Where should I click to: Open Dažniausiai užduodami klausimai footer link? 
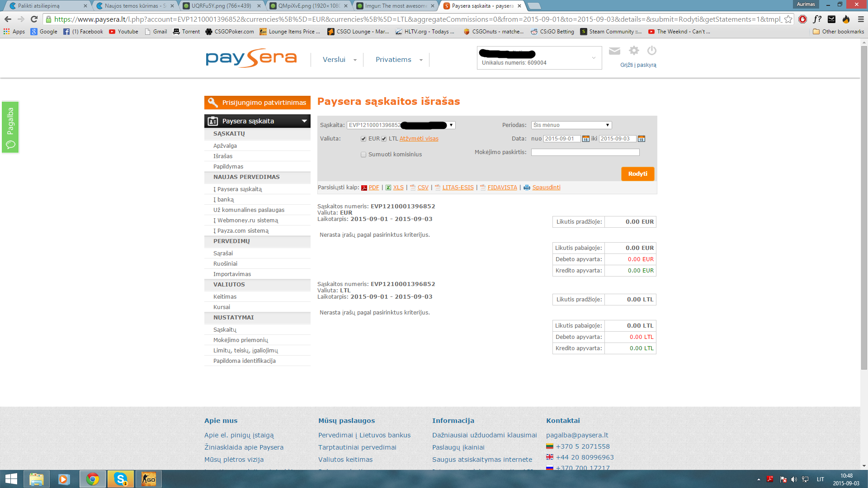tap(484, 435)
